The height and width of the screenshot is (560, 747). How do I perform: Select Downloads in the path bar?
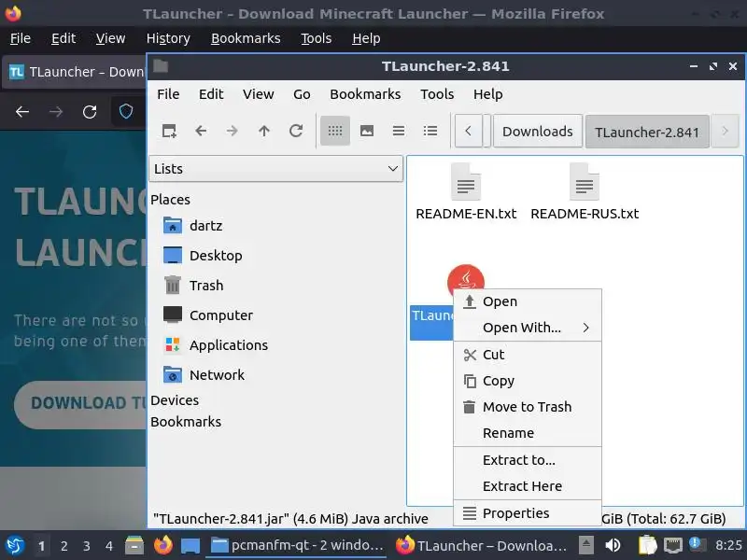pos(538,131)
